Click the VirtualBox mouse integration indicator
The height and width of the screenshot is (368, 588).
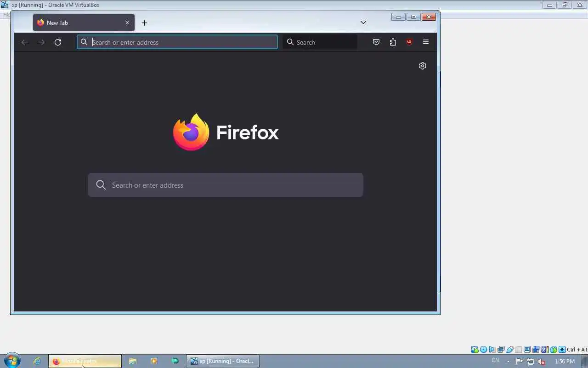click(x=553, y=350)
